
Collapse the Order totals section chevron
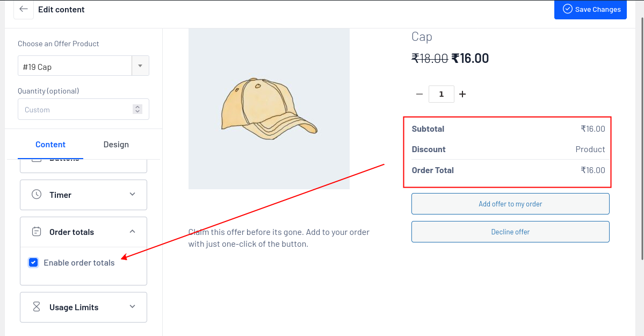point(133,231)
